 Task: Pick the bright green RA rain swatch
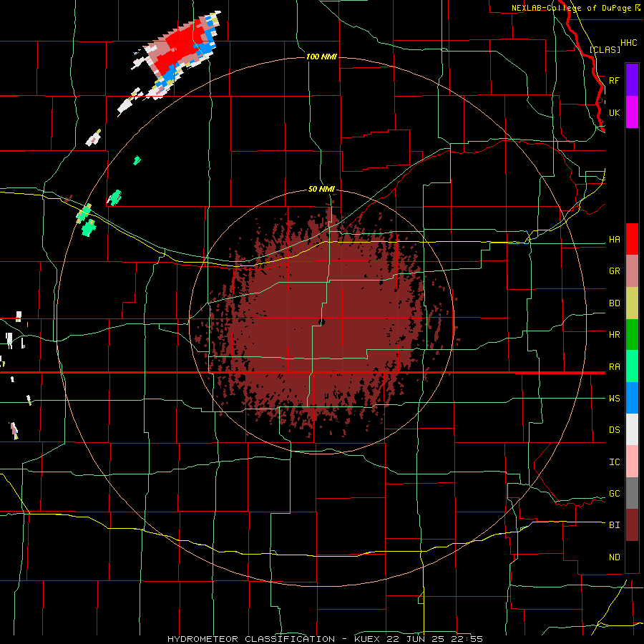click(632, 366)
